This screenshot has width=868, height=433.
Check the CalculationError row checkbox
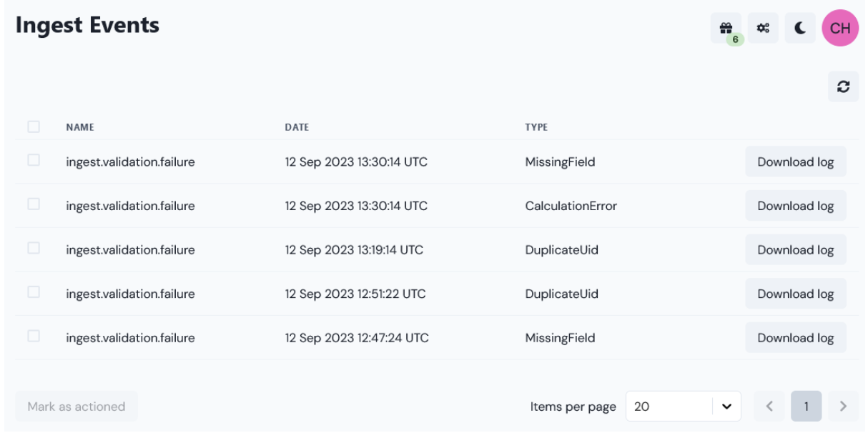(x=34, y=204)
